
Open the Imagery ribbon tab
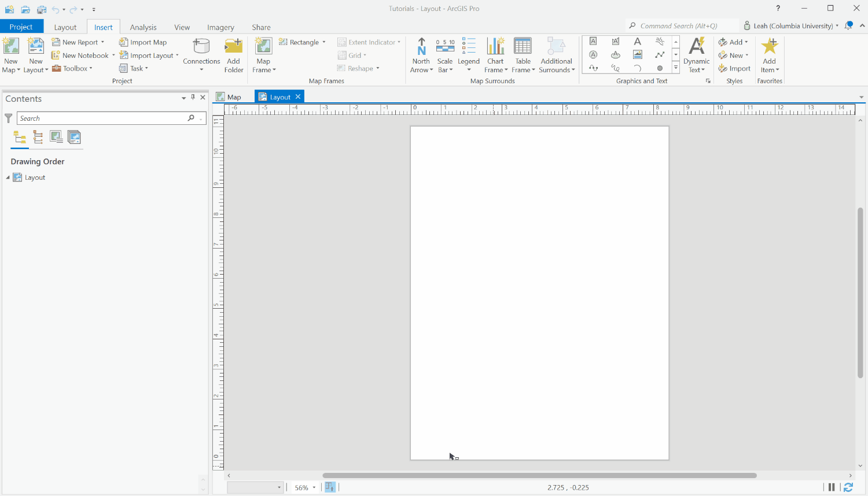point(220,27)
